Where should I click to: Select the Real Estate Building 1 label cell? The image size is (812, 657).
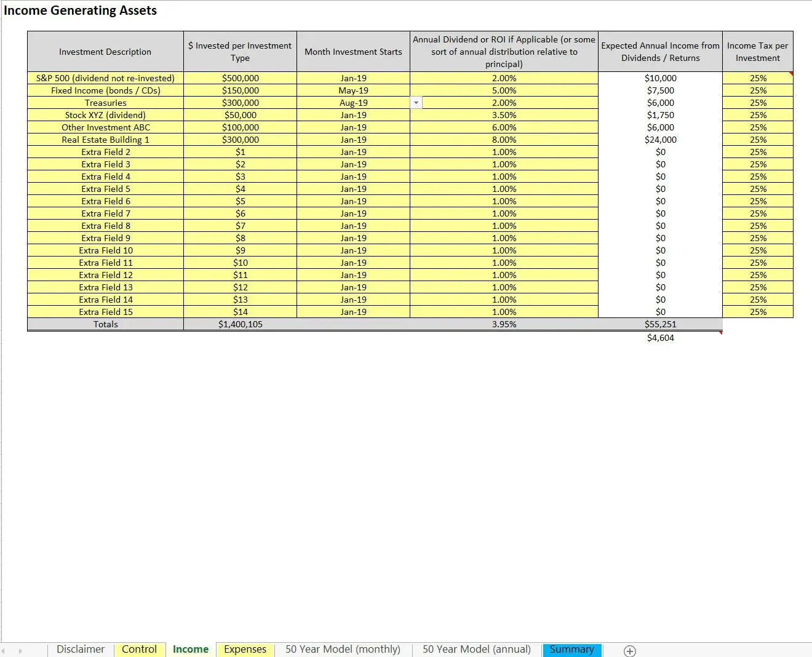tap(105, 140)
